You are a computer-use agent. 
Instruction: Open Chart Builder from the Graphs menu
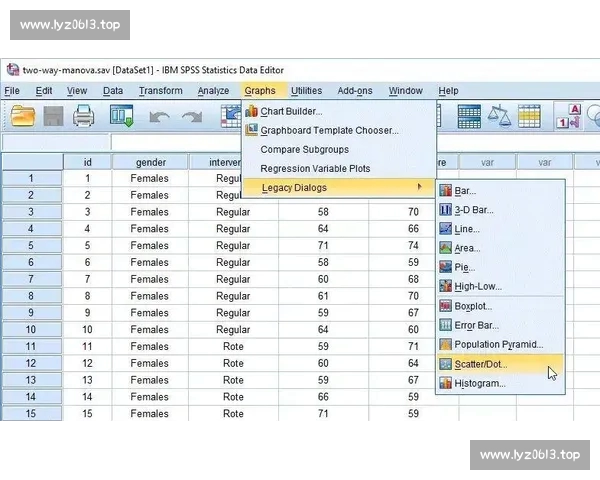(291, 111)
